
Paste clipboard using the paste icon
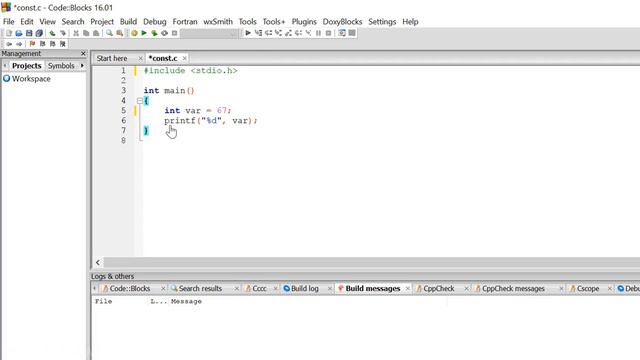click(96, 33)
